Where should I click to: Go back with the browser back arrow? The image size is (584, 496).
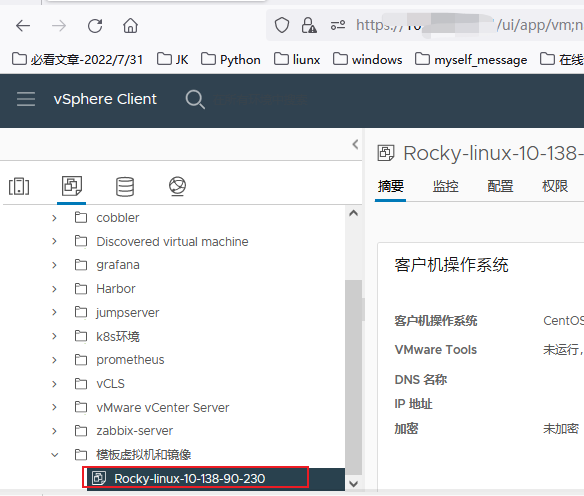[23, 26]
